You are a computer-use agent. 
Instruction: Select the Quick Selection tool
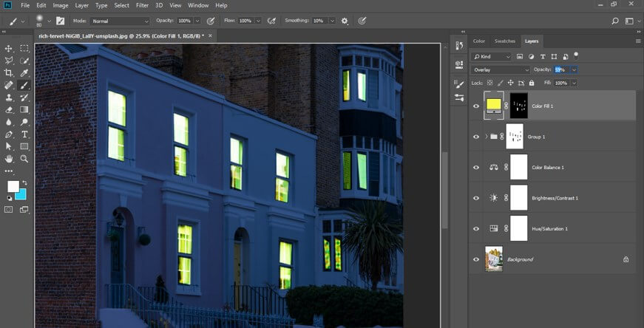click(x=24, y=61)
